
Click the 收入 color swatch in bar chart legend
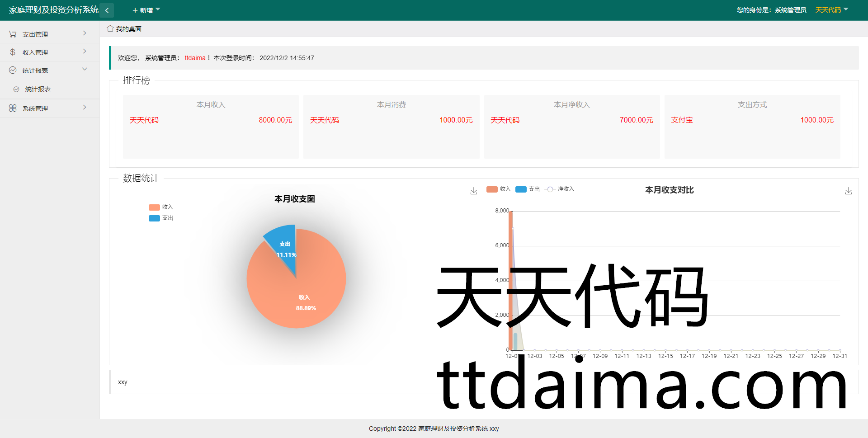click(492, 189)
